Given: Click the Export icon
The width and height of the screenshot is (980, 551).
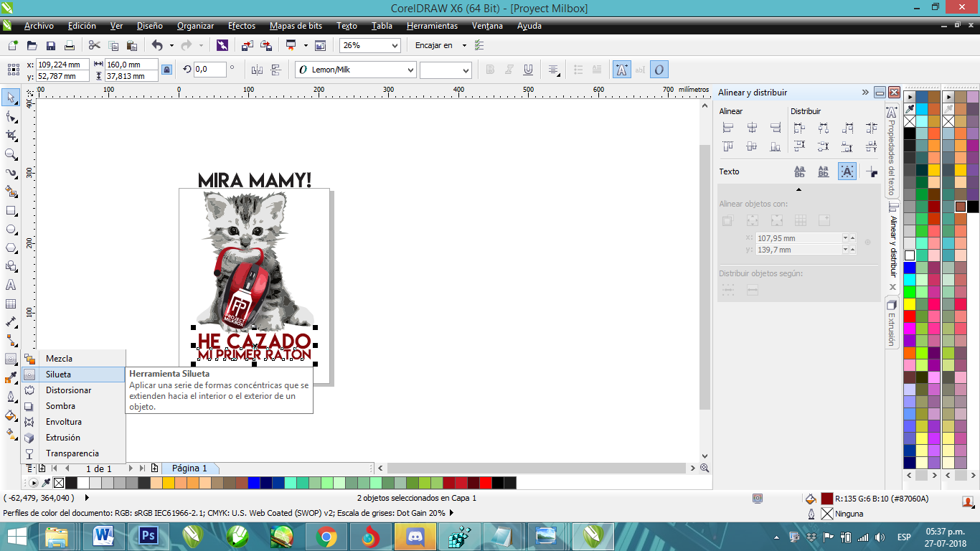Looking at the screenshot, I should point(266,45).
